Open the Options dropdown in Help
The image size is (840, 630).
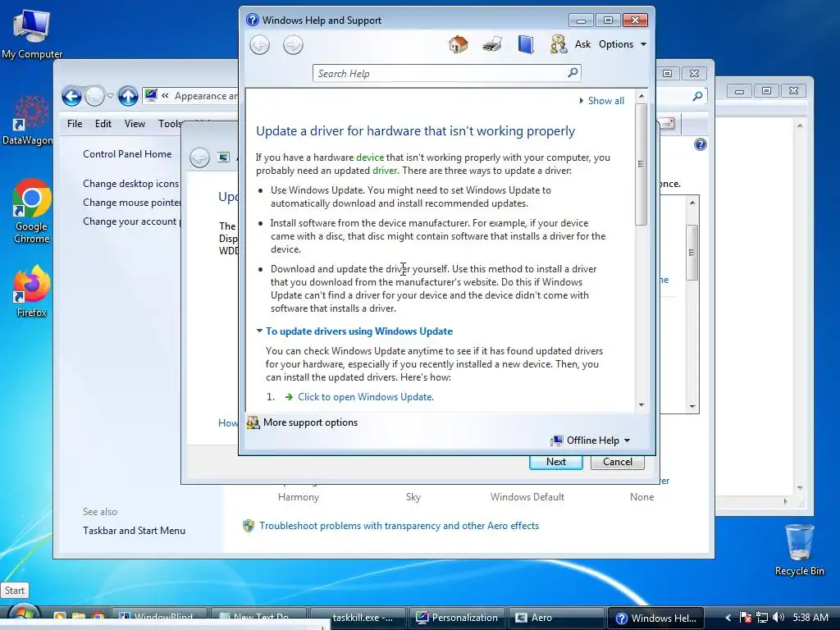pyautogui.click(x=623, y=44)
